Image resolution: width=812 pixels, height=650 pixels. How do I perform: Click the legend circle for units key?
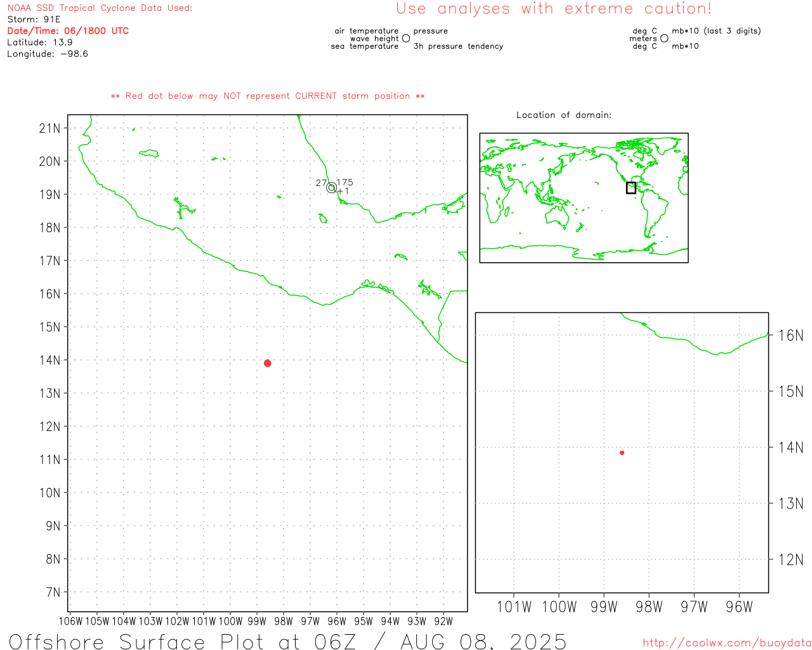click(x=664, y=38)
